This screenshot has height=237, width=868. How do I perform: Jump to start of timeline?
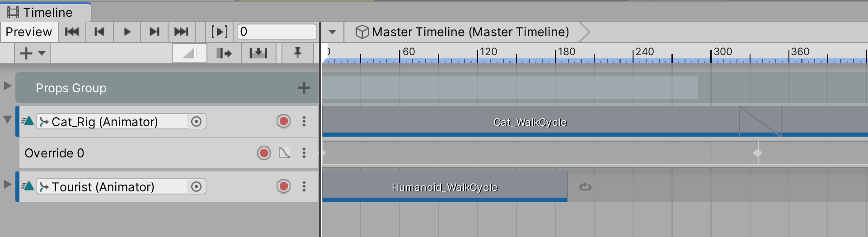[72, 32]
